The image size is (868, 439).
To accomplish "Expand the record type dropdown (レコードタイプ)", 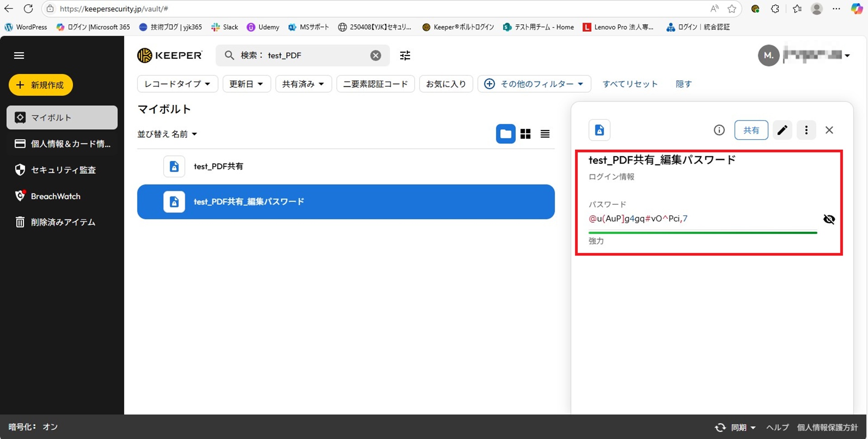I will (x=177, y=84).
